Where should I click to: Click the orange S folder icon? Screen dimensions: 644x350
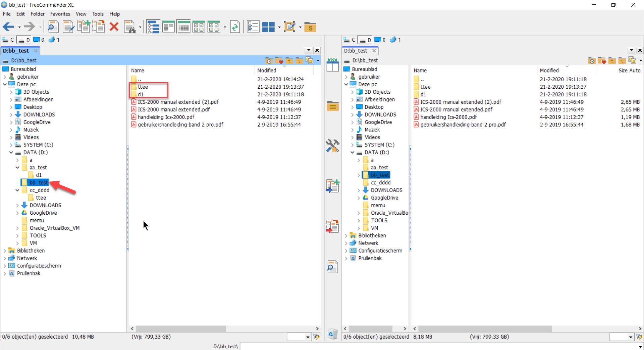pos(310,27)
